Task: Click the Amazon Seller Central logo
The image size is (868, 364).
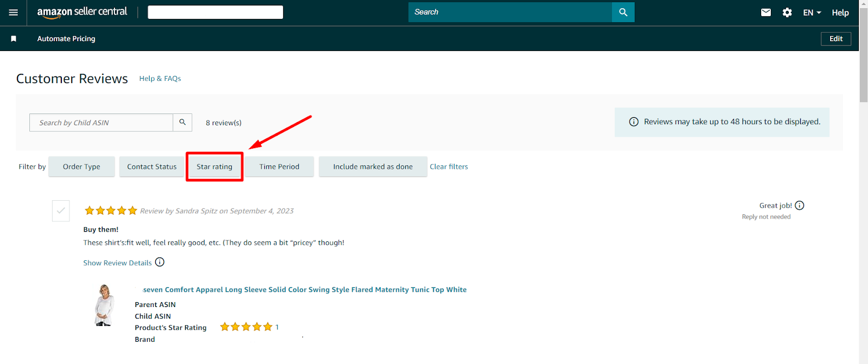Action: click(x=82, y=12)
